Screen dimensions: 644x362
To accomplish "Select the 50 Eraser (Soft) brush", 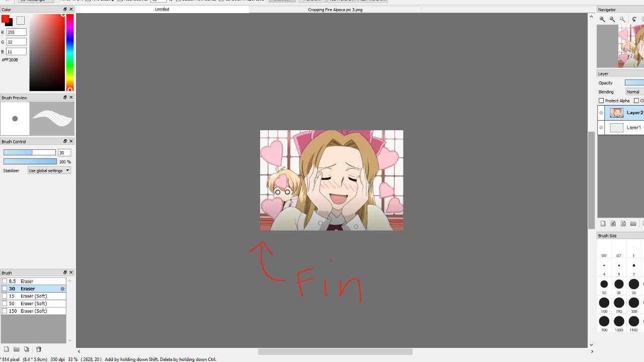I will point(34,304).
